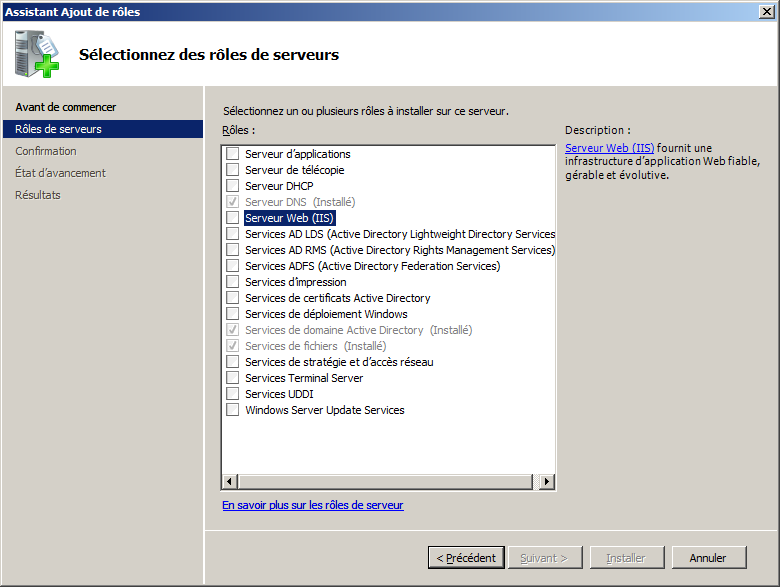Open the Avant de commencer step
The width and height of the screenshot is (780, 587).
click(x=66, y=107)
